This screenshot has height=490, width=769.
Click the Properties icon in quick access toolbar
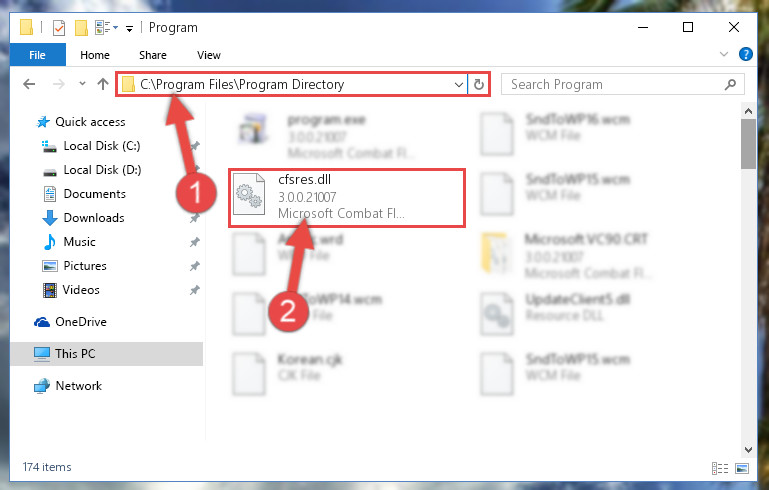point(58,27)
